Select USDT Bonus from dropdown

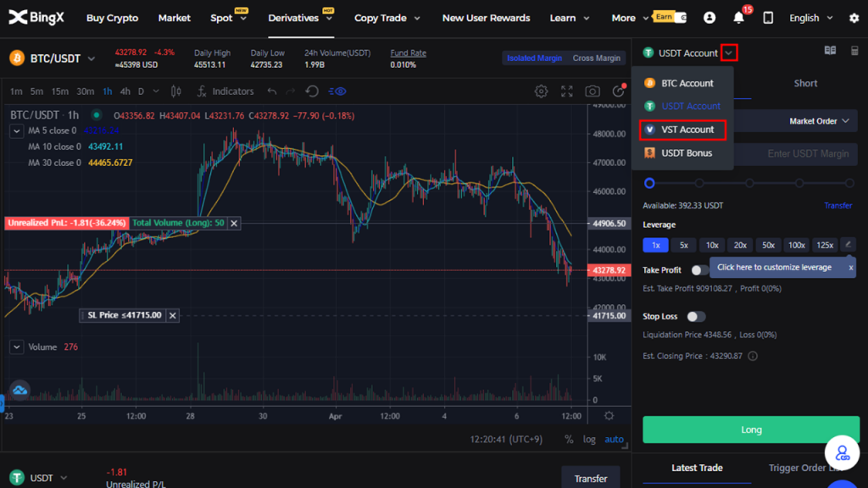[x=682, y=152]
